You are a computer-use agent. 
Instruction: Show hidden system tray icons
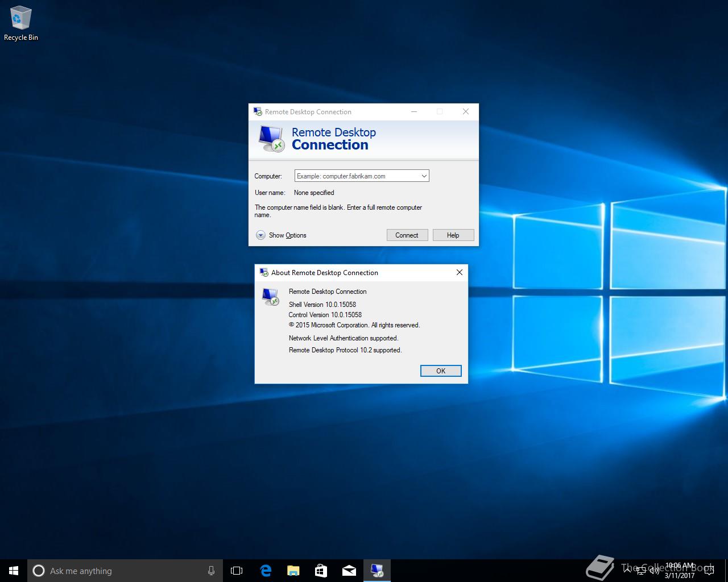(627, 570)
